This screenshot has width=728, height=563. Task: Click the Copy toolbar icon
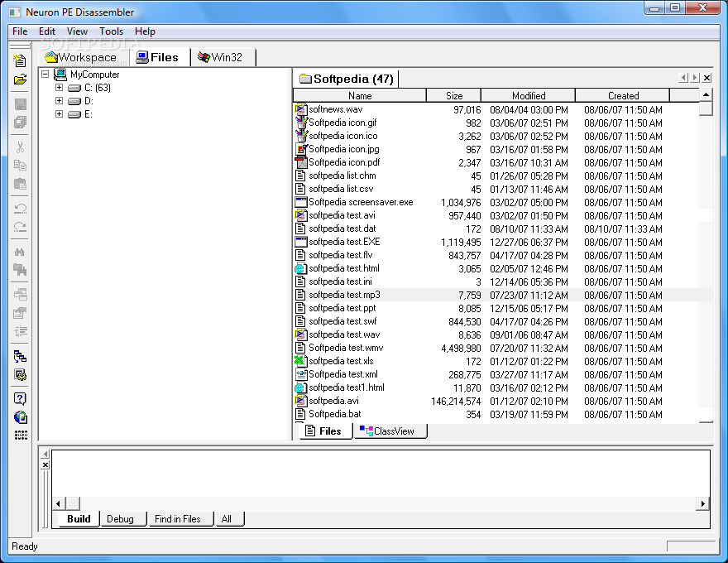tap(20, 166)
